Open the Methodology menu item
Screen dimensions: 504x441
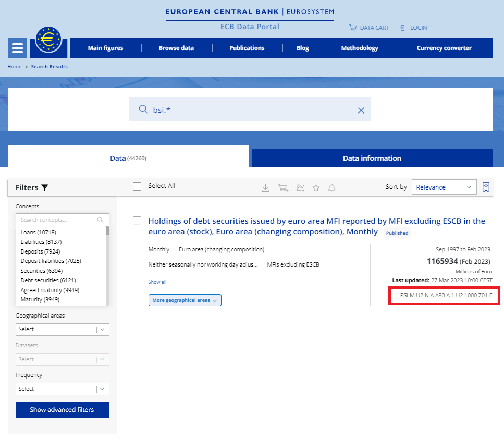[x=360, y=48]
